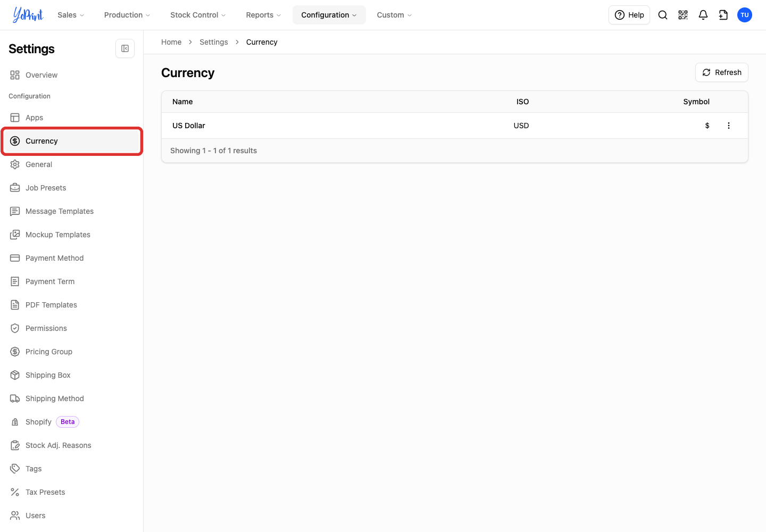This screenshot has width=766, height=532.
Task: Open Tax Presets settings
Action: [x=72, y=492]
